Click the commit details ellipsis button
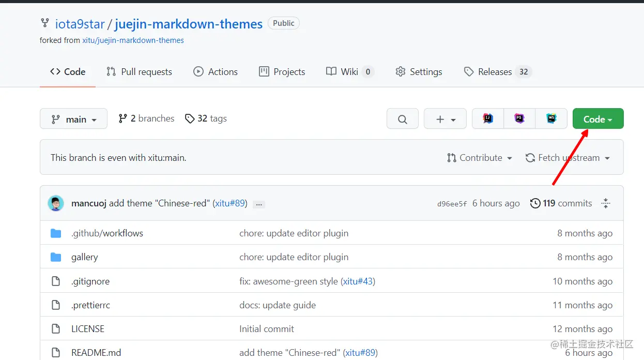Image resolution: width=644 pixels, height=360 pixels. click(259, 204)
